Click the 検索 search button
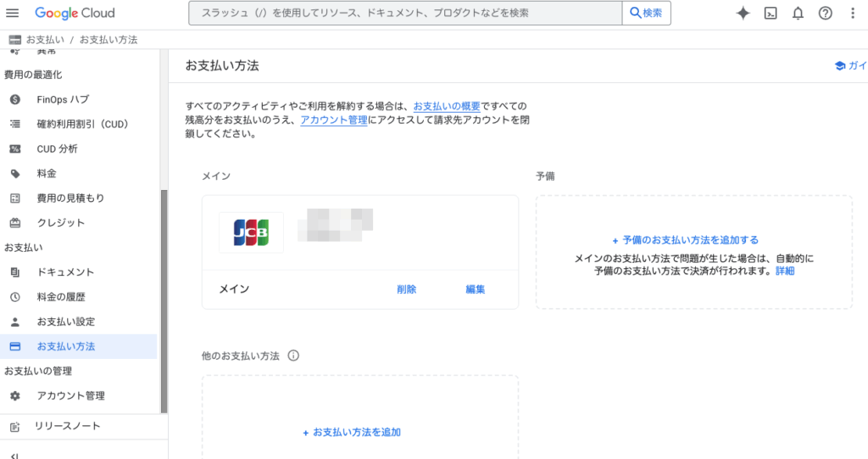The height and width of the screenshot is (459, 868). coord(647,14)
